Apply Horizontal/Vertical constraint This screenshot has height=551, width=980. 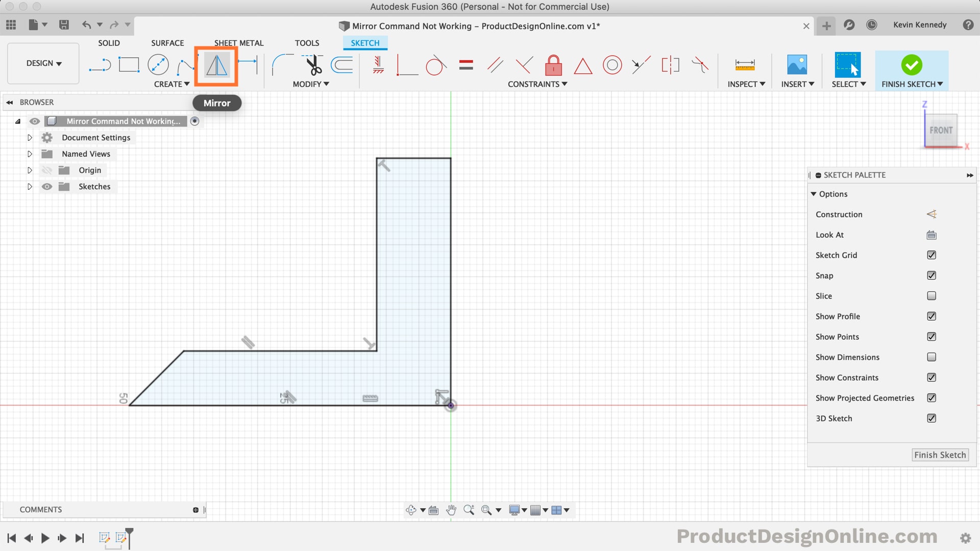(x=378, y=65)
